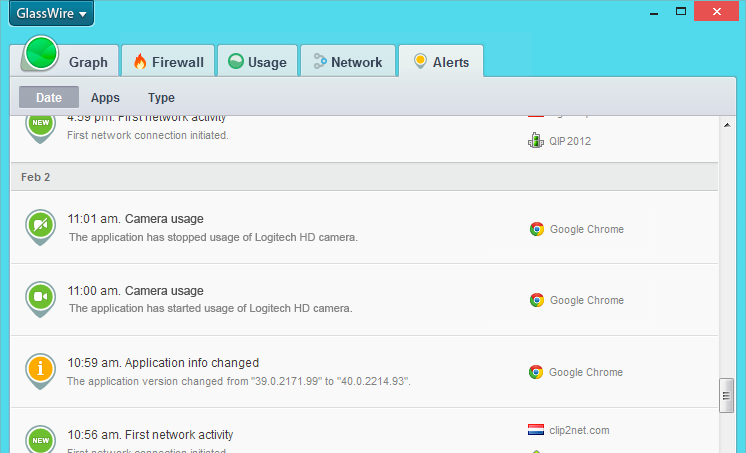
Task: Click the application version changed description
Action: 239,381
